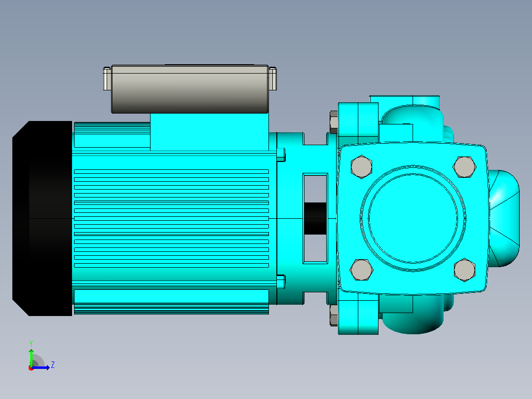
Task: Select the circular port face centered on the flange
Action: click(413, 218)
